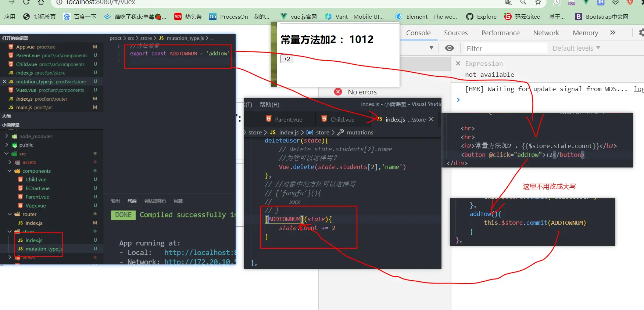This screenshot has width=644, height=310.
Task: Open the 新标签页 bookmark
Action: pyautogui.click(x=39, y=17)
